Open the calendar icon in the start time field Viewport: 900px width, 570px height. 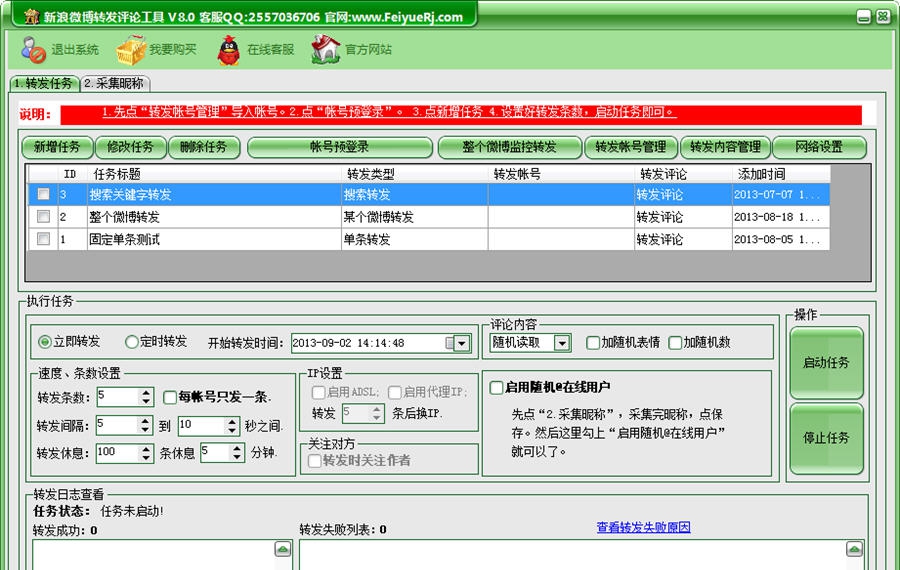coord(449,343)
